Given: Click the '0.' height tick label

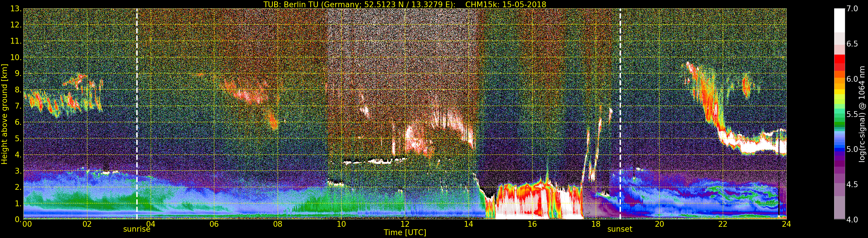Looking at the screenshot, I should tap(18, 219).
